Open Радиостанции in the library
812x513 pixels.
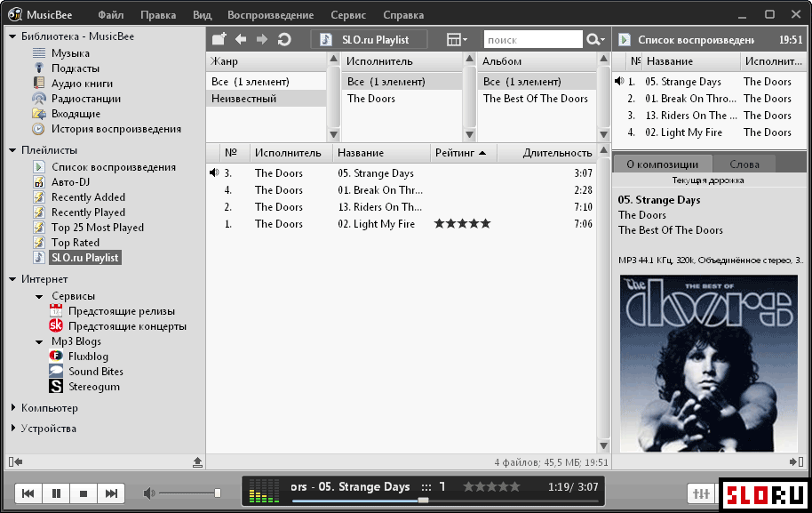point(85,99)
